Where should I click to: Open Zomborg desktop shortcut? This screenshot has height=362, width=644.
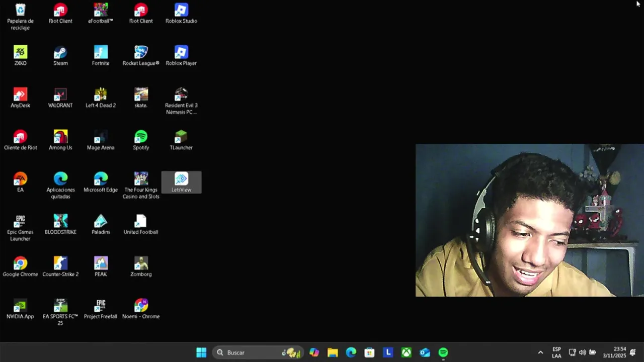coord(141,267)
